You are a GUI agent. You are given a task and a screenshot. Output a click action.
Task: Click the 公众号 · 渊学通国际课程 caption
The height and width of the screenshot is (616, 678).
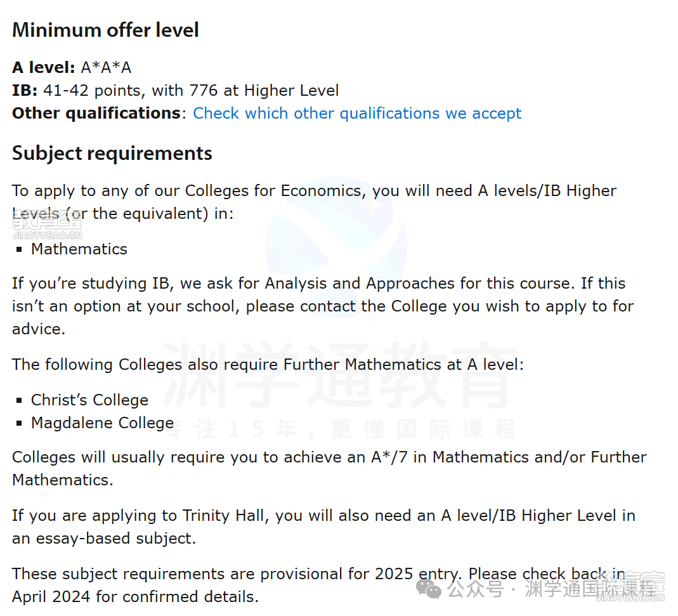(x=552, y=589)
